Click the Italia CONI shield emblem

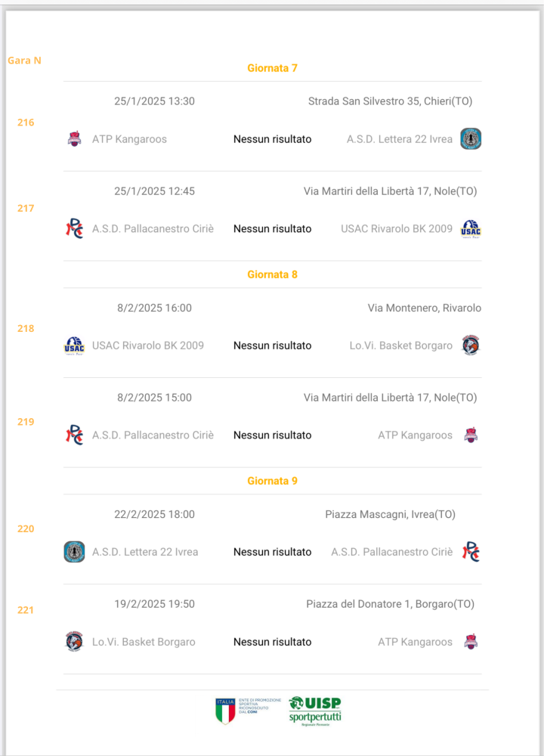coord(225,711)
